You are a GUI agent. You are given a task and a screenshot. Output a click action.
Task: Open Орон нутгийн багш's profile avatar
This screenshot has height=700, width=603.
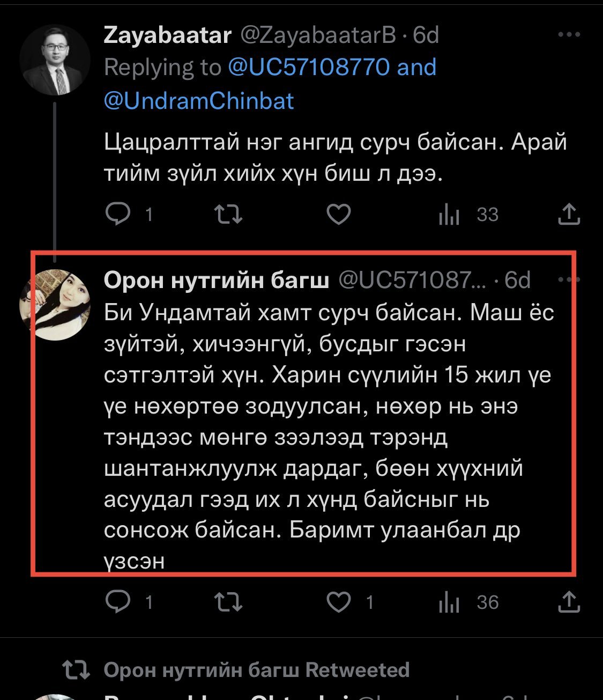tap(55, 305)
